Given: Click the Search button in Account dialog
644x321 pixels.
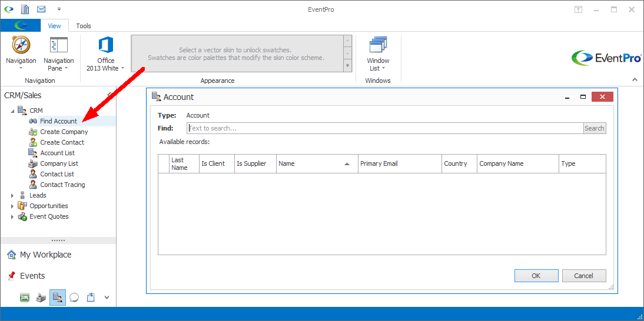Looking at the screenshot, I should 595,128.
